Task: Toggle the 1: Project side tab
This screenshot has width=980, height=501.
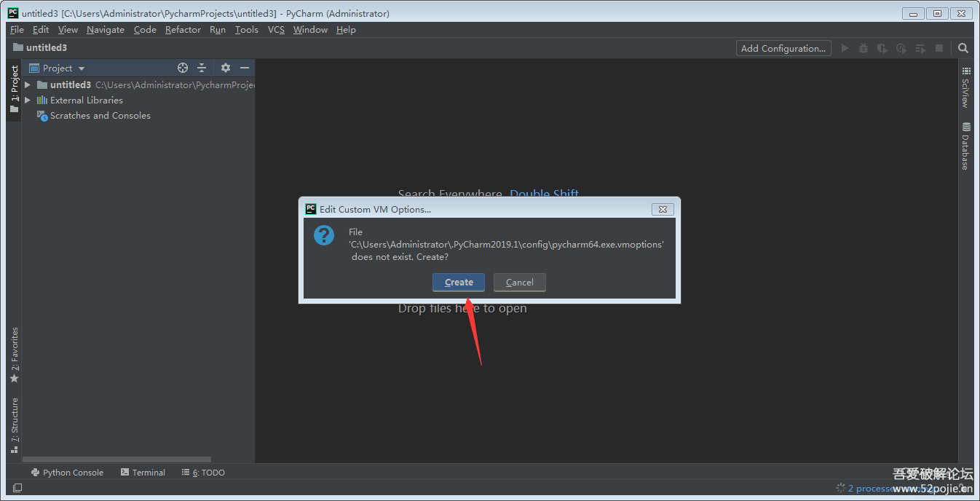Action: click(14, 89)
